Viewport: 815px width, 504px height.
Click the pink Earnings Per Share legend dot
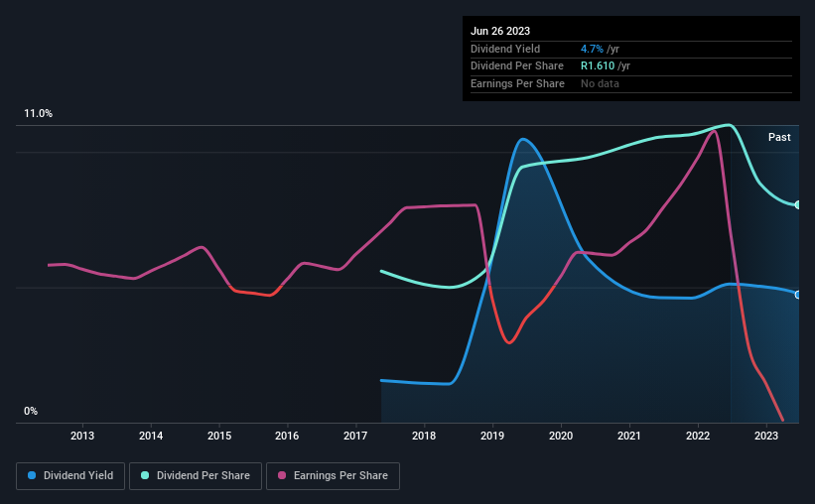[x=282, y=475]
